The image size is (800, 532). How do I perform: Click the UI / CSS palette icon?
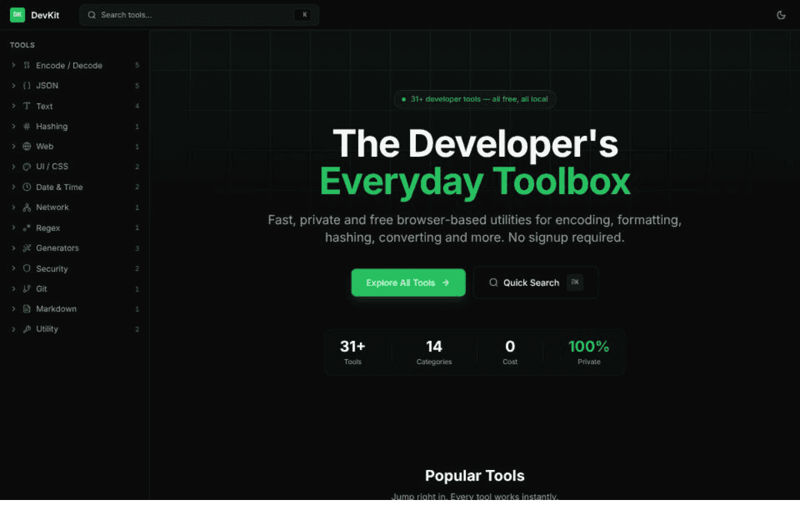pos(27,167)
